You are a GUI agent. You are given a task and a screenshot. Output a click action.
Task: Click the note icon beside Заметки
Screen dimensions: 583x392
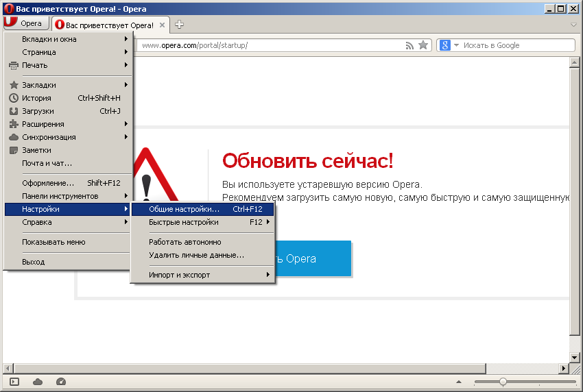tap(14, 150)
